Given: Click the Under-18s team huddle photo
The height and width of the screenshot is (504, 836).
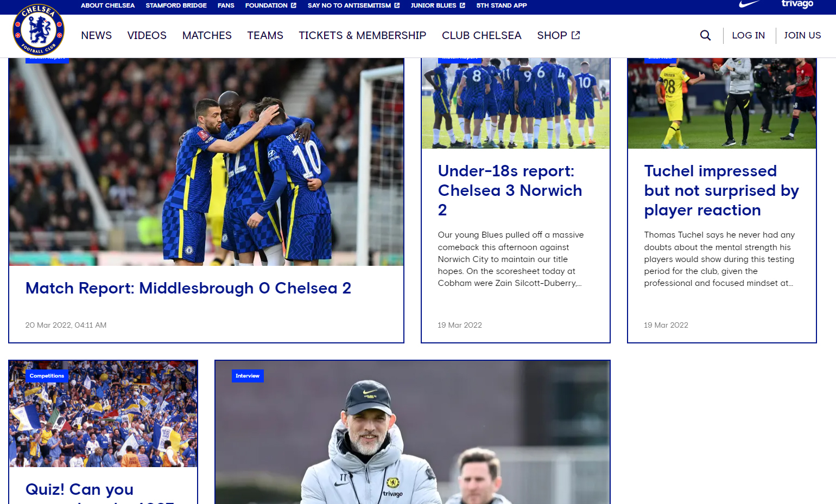Looking at the screenshot, I should click(x=516, y=103).
